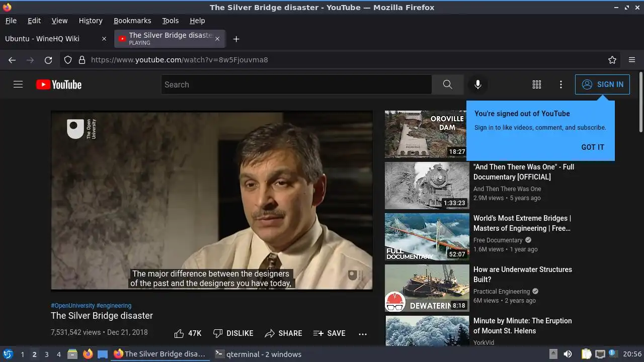The width and height of the screenshot is (644, 362).
Task: Open Practical Engineering channel name
Action: pos(502,292)
